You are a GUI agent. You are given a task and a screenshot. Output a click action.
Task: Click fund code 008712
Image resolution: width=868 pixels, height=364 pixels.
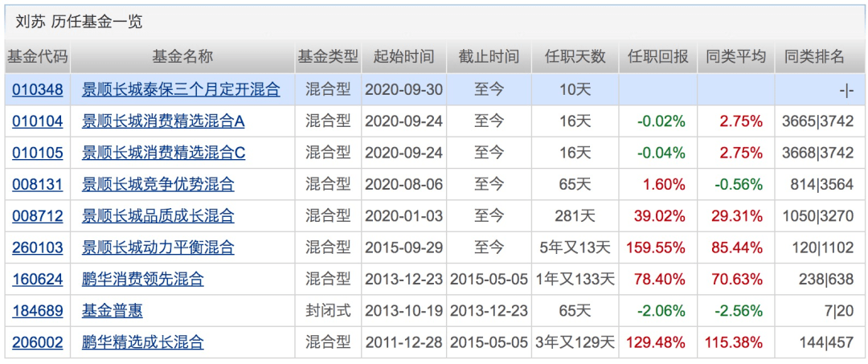click(37, 215)
